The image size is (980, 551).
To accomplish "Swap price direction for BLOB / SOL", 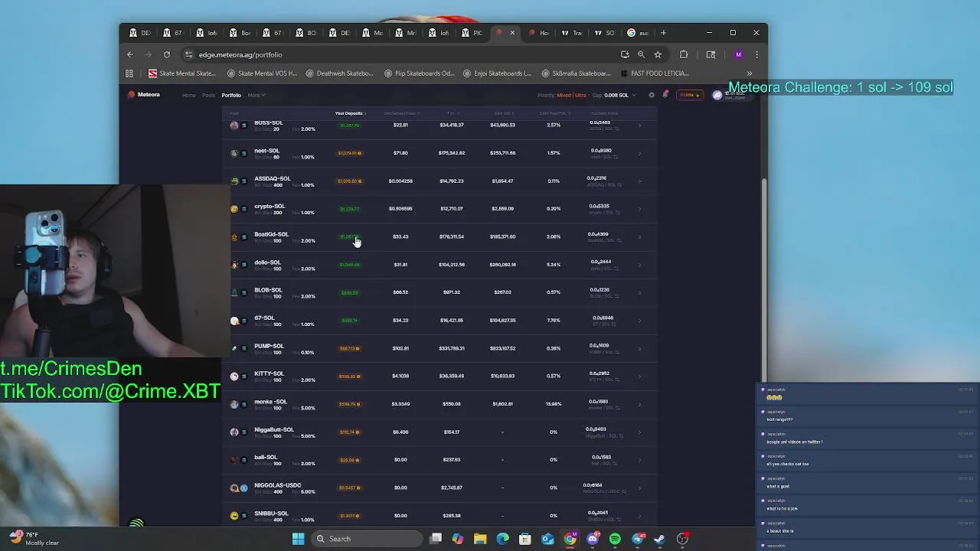I will pos(617,296).
